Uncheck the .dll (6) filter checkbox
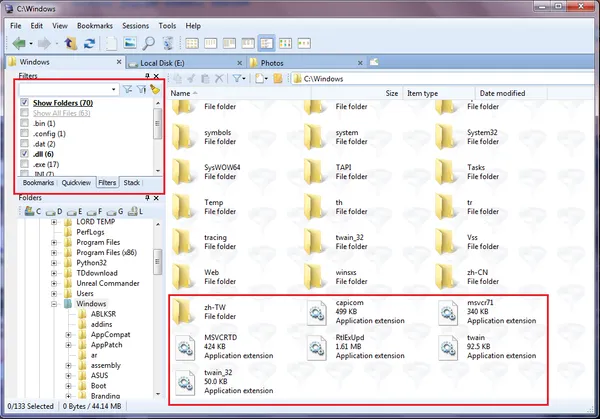The image size is (600, 419). click(24, 154)
